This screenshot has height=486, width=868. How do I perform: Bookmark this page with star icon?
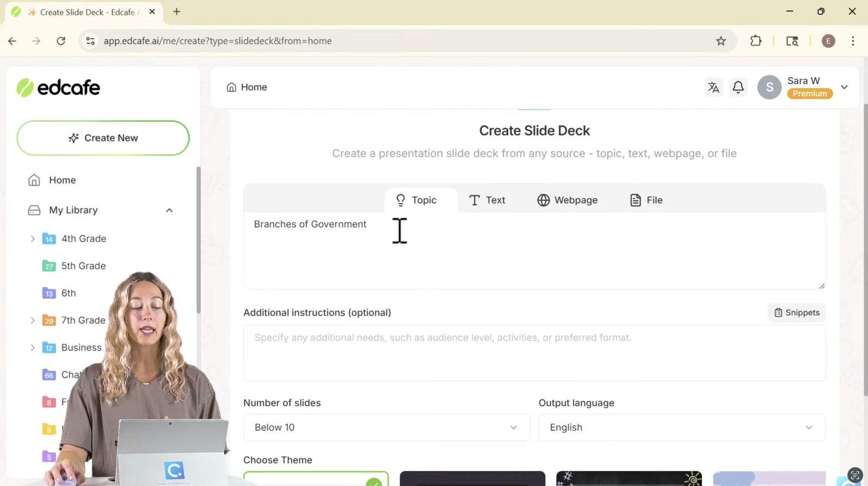tap(720, 41)
